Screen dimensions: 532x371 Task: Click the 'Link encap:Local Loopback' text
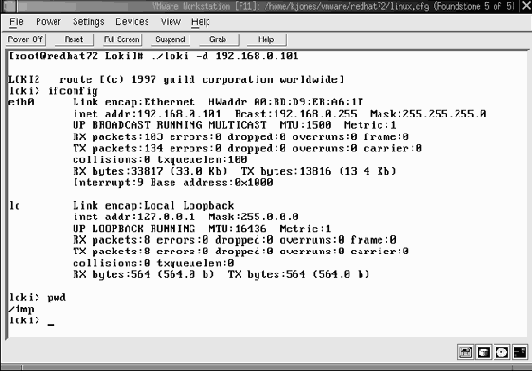[x=154, y=206]
